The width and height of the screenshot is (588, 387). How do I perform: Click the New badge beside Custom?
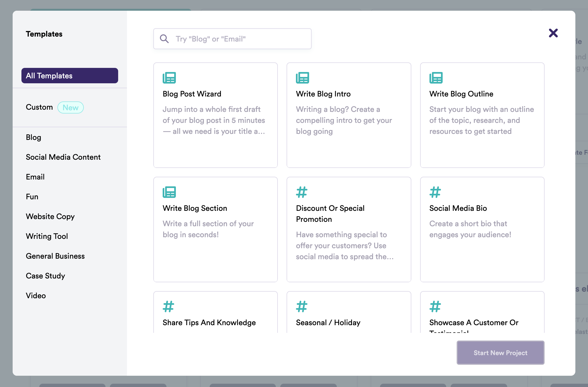(x=71, y=107)
